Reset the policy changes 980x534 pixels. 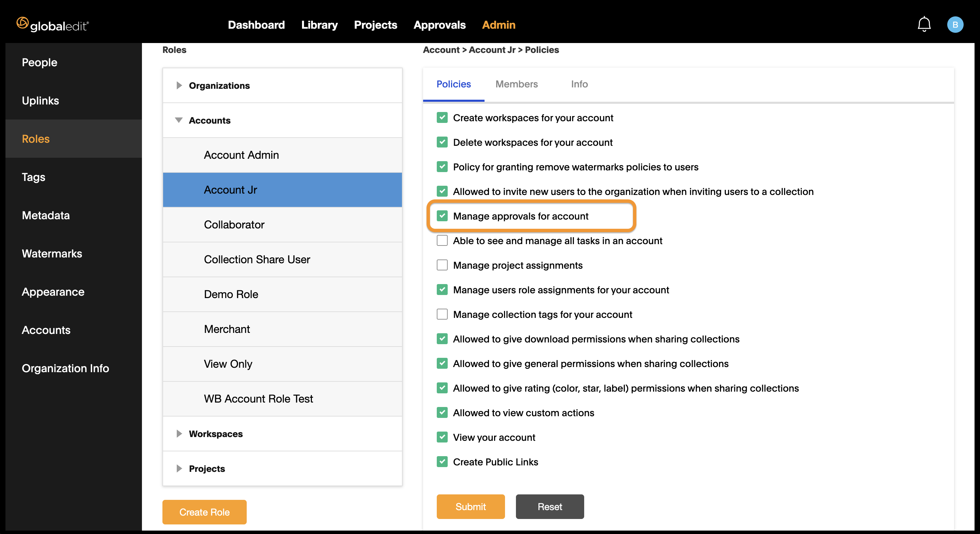pos(550,507)
